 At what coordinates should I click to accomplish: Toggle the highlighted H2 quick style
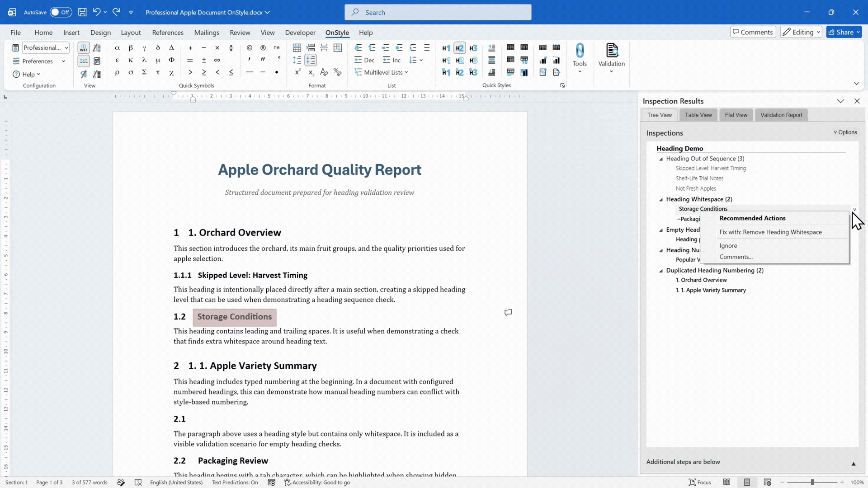click(460, 48)
